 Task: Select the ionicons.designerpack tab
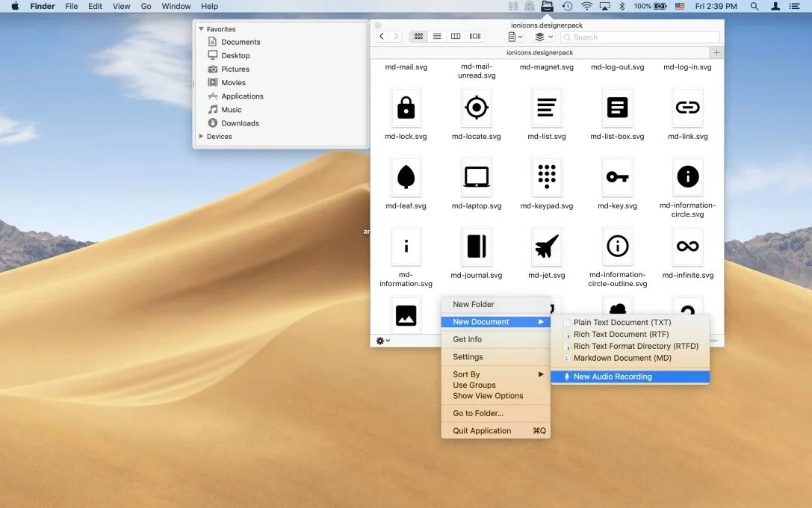tap(539, 52)
